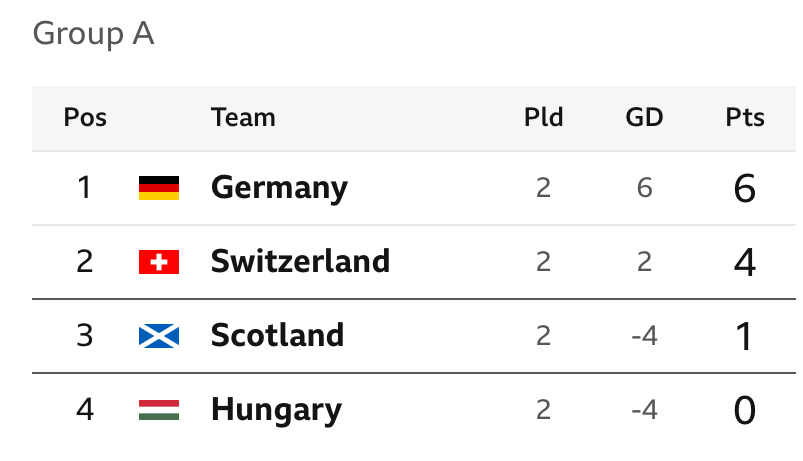Click the Germany flag icon
This screenshot has height=461, width=803.
tap(159, 188)
